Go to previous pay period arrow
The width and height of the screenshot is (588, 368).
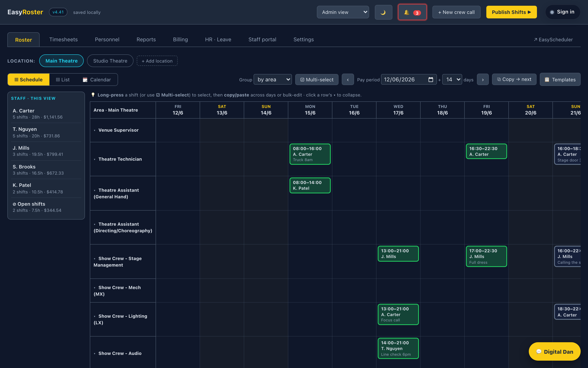pos(348,80)
